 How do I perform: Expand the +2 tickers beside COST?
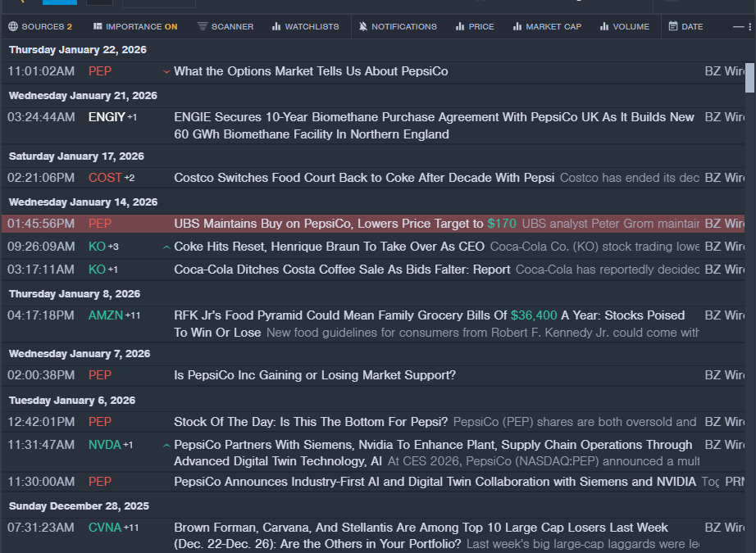[x=130, y=178]
